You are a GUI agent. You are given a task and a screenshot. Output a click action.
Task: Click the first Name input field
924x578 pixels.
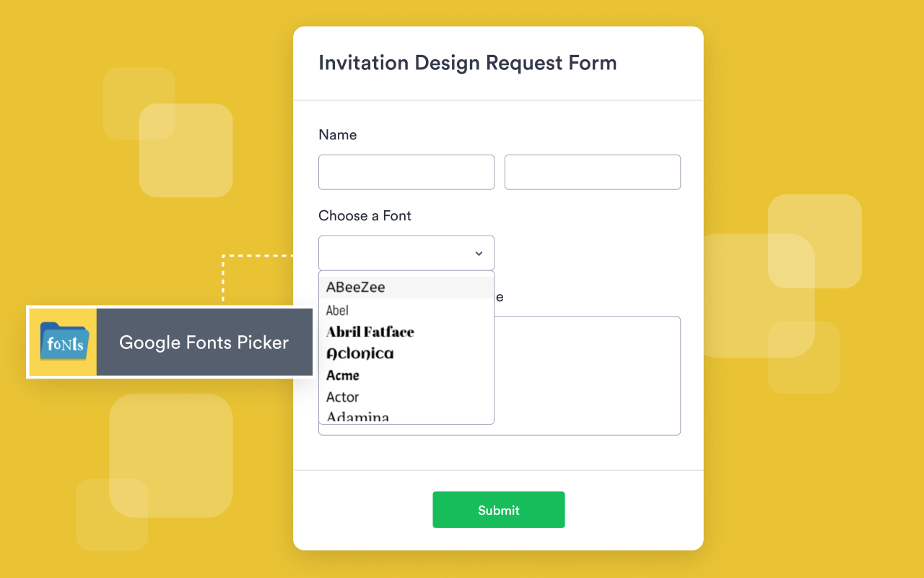click(x=406, y=172)
